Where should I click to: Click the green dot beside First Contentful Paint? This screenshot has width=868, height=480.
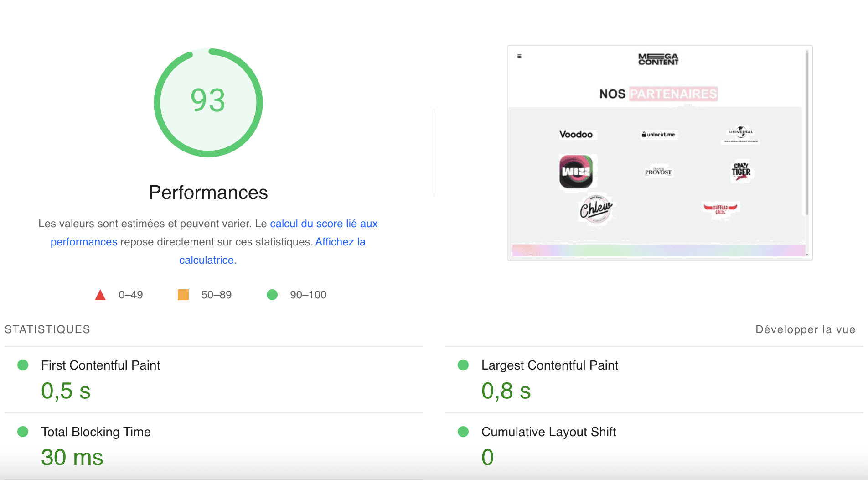coord(23,365)
